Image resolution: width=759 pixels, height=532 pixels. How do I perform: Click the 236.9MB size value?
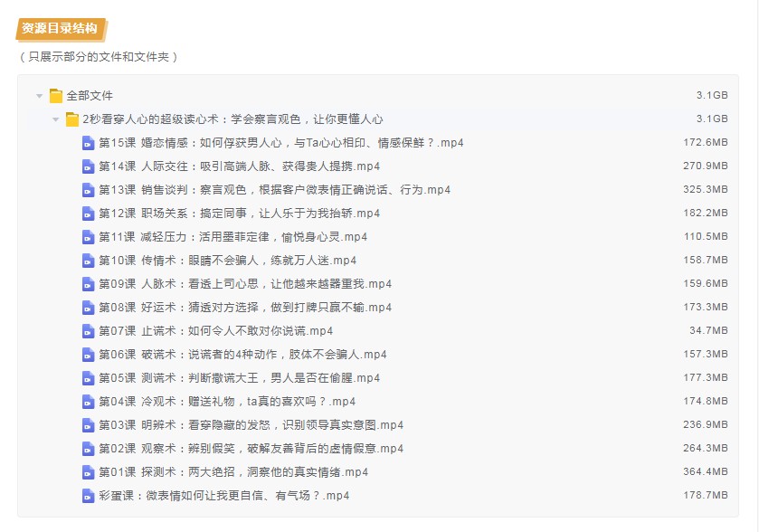pos(706,424)
